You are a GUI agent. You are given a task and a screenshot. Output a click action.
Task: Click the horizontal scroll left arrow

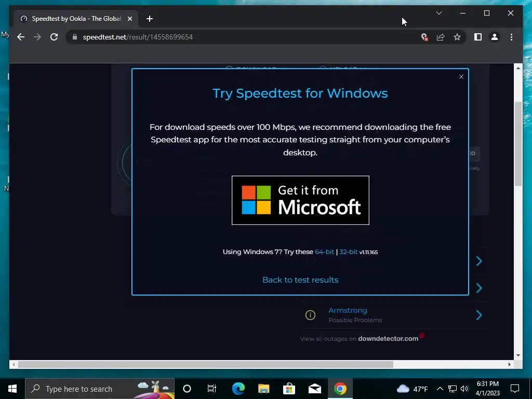click(14, 364)
